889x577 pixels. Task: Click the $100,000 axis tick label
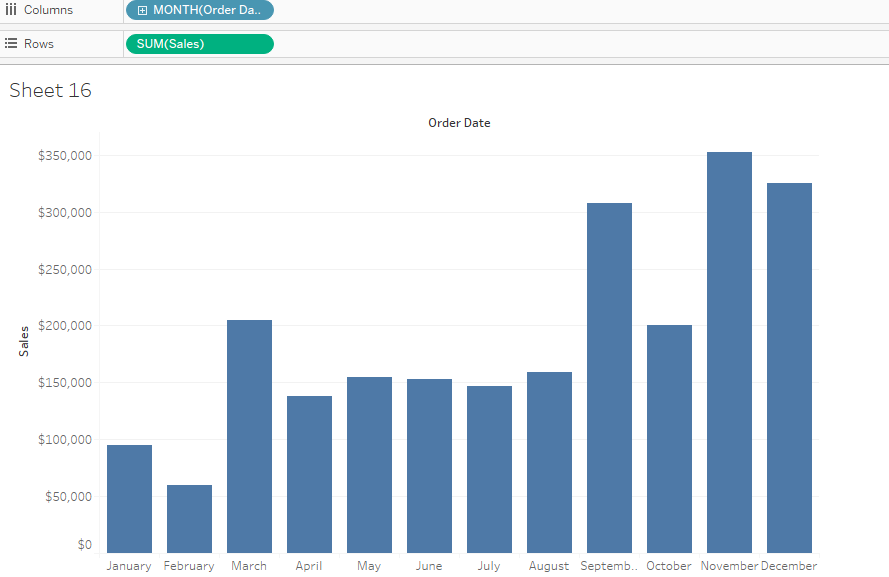coord(65,439)
